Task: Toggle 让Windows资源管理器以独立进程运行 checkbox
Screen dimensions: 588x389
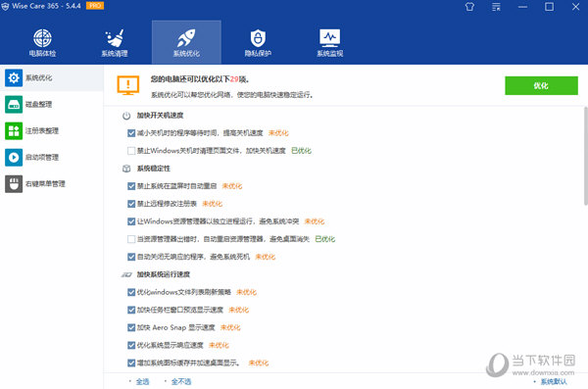Action: click(x=131, y=221)
